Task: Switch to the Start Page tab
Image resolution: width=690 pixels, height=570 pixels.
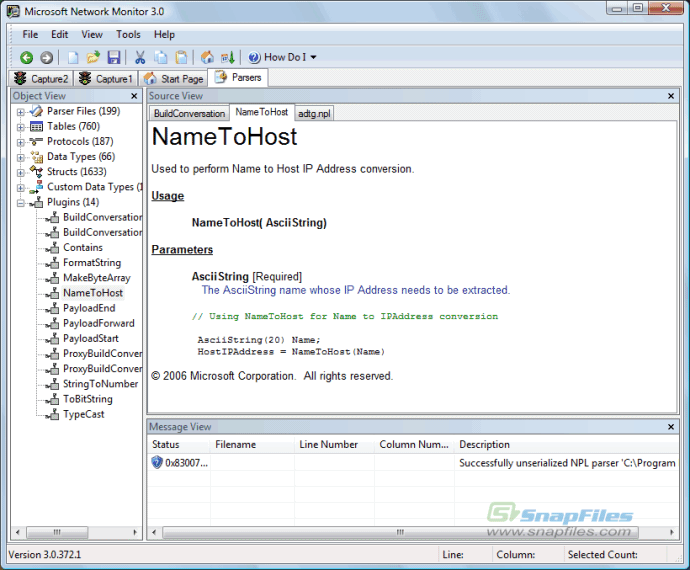Action: pos(173,79)
